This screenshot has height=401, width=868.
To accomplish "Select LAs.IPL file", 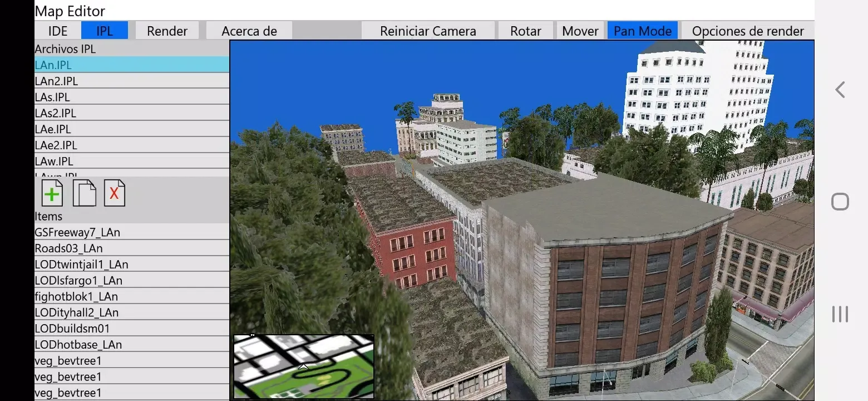I will [x=132, y=97].
